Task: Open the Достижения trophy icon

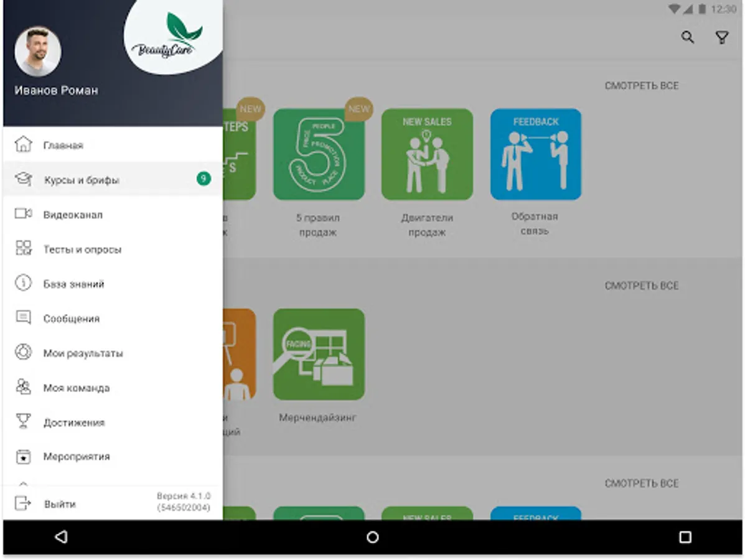Action: tap(23, 421)
